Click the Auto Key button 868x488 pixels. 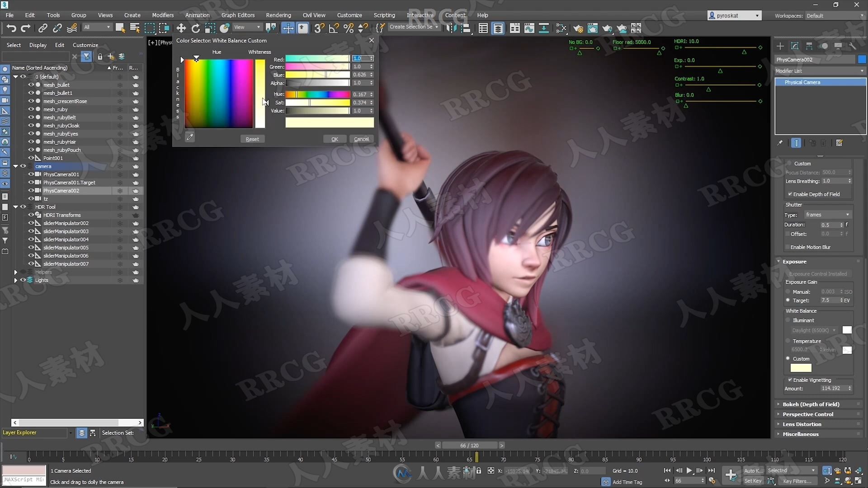pos(753,470)
